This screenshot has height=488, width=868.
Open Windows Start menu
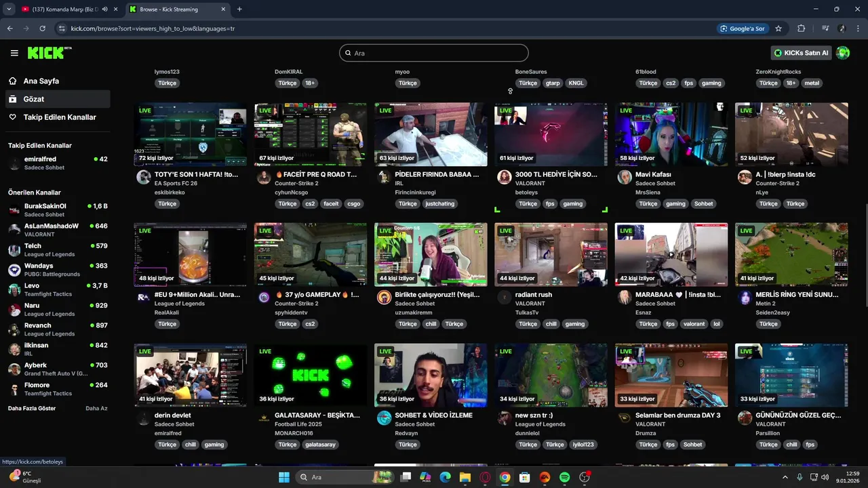(283, 477)
